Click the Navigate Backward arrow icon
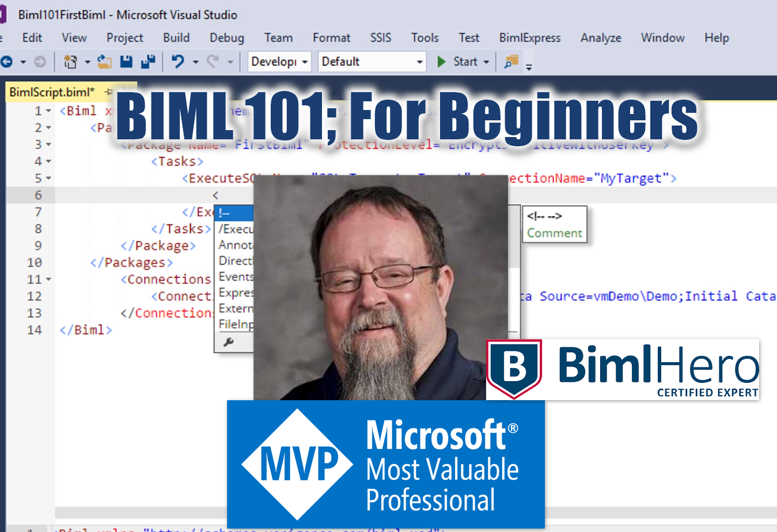The image size is (777, 532). pos(6,62)
